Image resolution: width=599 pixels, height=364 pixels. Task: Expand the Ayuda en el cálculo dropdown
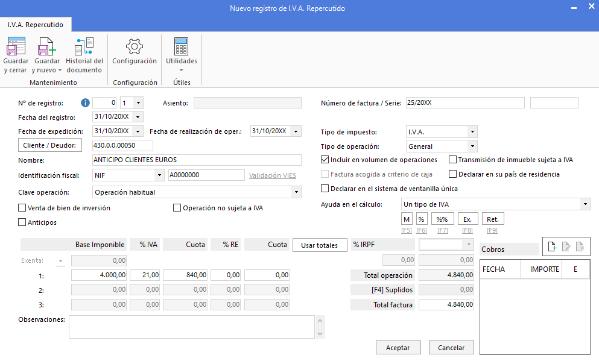pyautogui.click(x=585, y=204)
